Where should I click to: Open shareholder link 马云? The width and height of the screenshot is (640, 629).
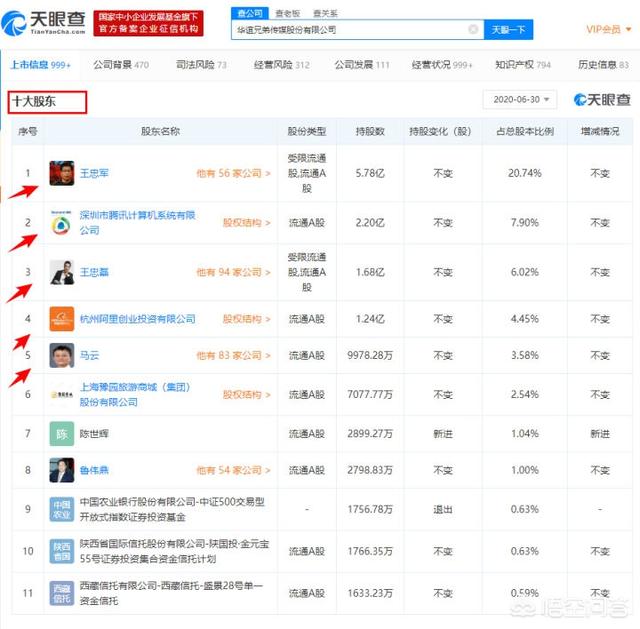tap(89, 356)
